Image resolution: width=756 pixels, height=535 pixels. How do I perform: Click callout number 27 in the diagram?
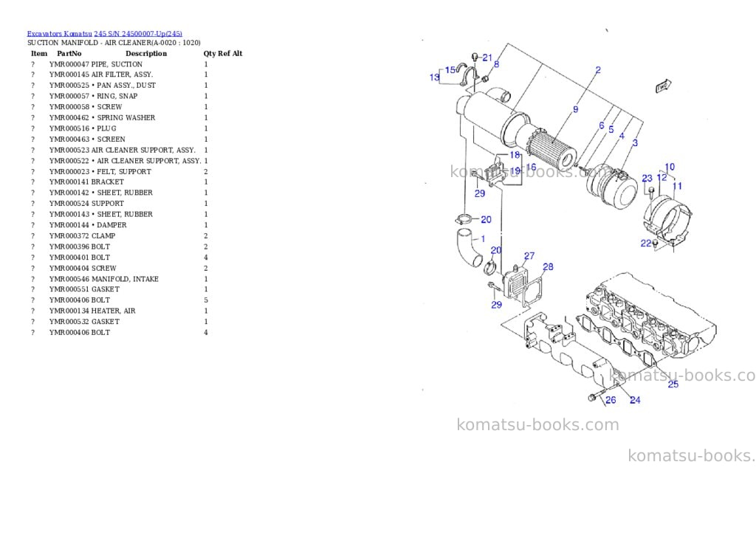[529, 256]
